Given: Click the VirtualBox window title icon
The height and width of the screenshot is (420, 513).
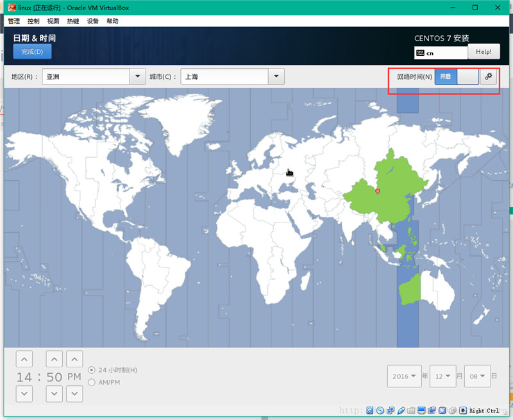Looking at the screenshot, I should (12, 8).
